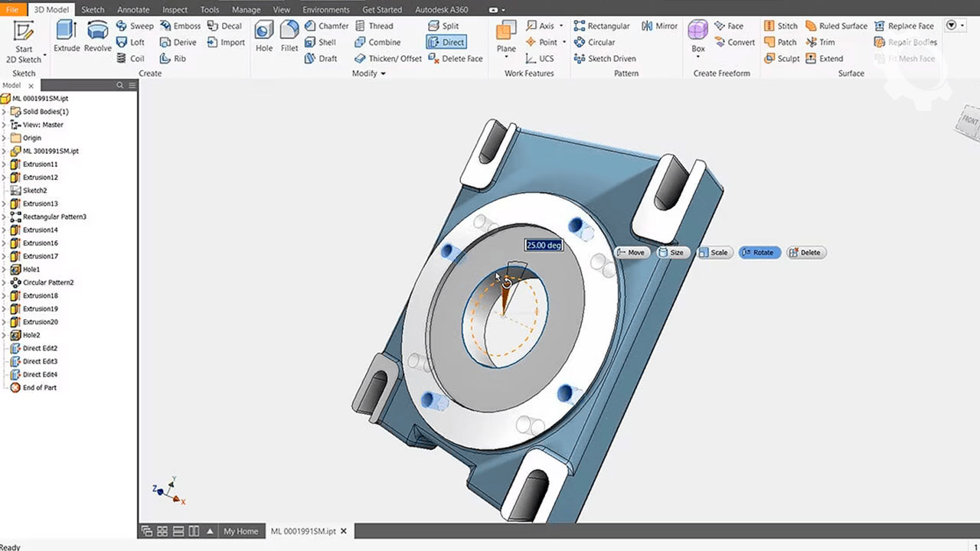This screenshot has width=980, height=551.
Task: Expand the Solid Bodies(1) node
Action: click(x=4, y=112)
